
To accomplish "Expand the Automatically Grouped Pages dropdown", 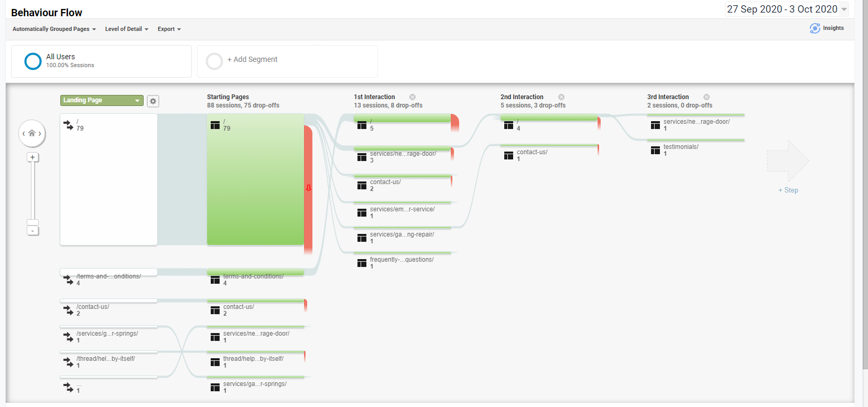I will click(x=54, y=29).
